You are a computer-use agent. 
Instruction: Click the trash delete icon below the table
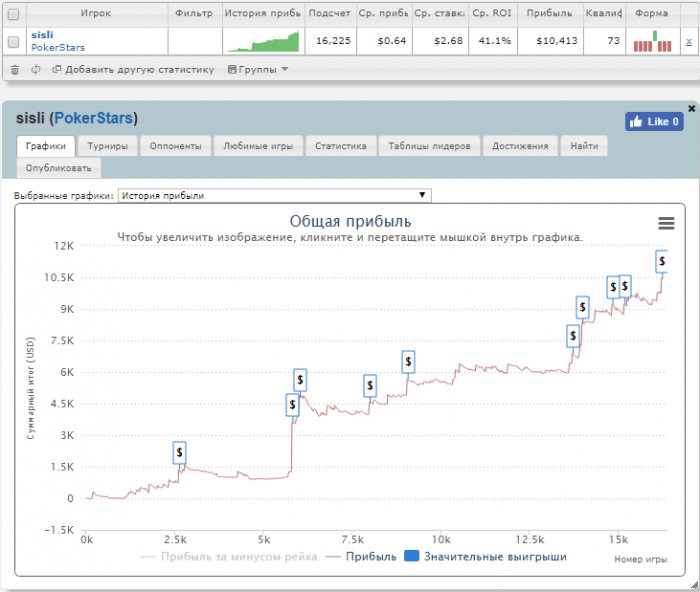(x=14, y=70)
